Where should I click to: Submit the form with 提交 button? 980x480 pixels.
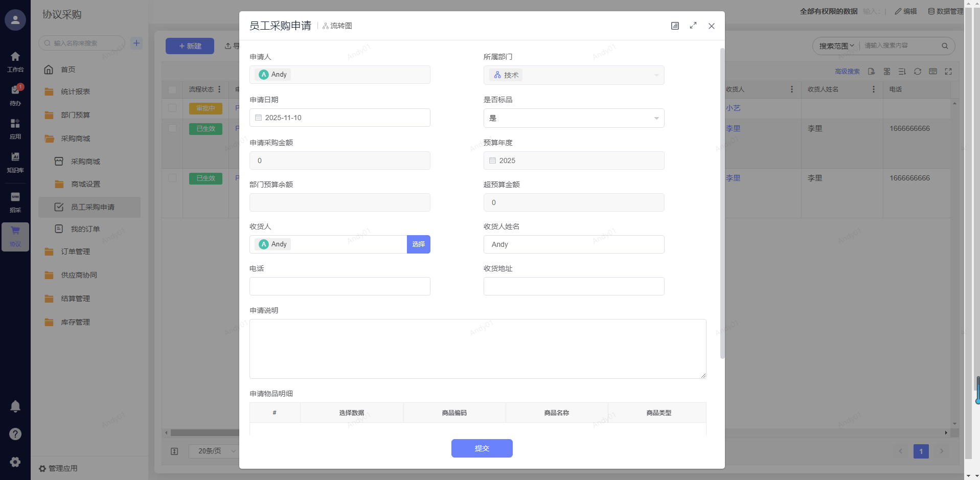[x=482, y=448]
